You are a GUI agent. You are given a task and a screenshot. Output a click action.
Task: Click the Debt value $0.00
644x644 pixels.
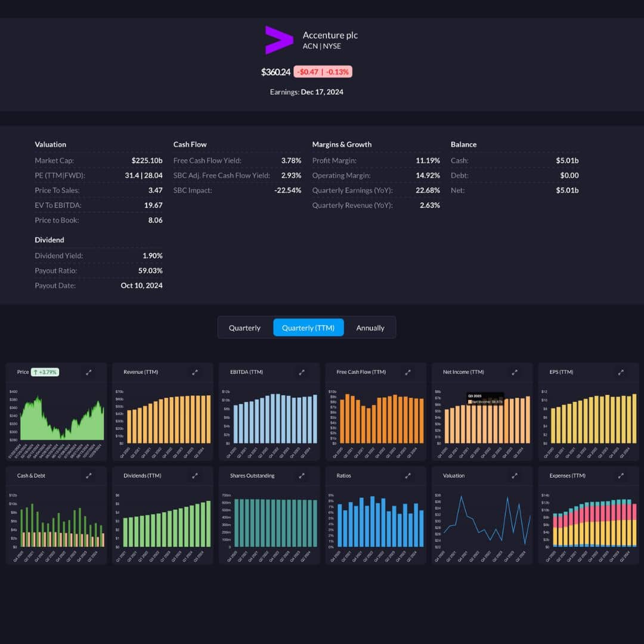[x=569, y=175]
